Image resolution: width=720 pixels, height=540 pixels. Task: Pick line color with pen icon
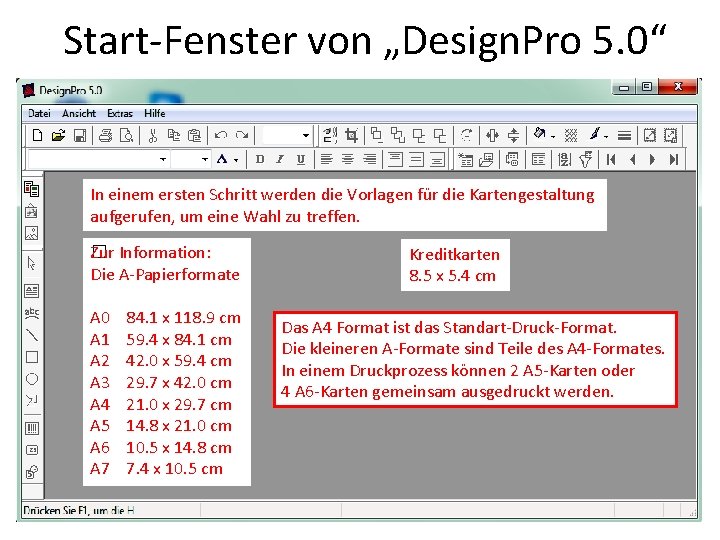click(595, 135)
